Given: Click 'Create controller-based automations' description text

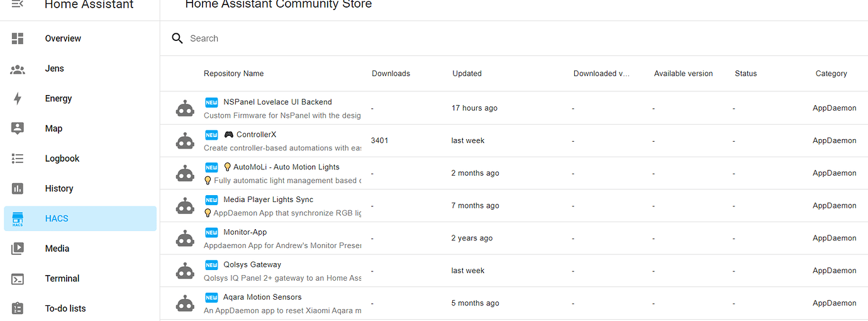Looking at the screenshot, I should click(282, 149).
